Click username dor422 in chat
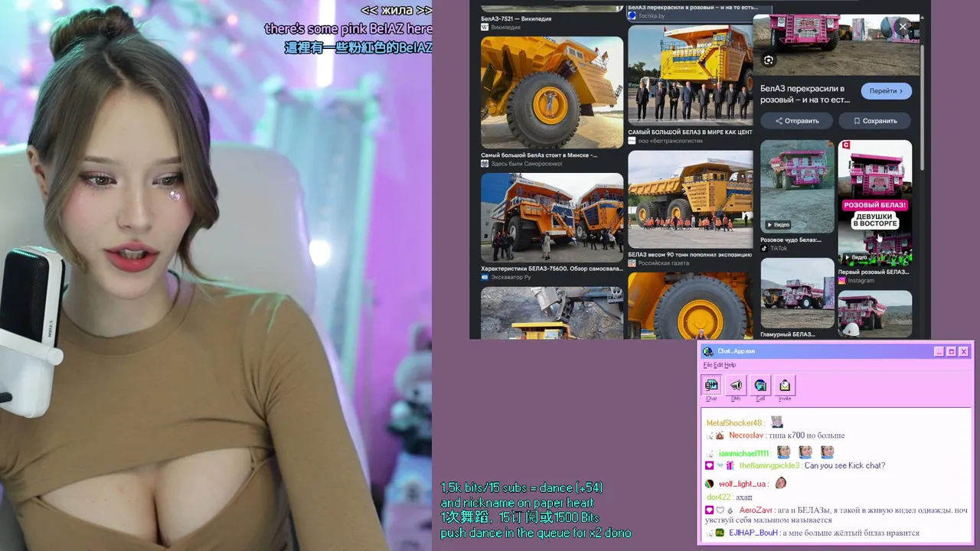Image resolution: width=980 pixels, height=551 pixels. click(x=718, y=497)
